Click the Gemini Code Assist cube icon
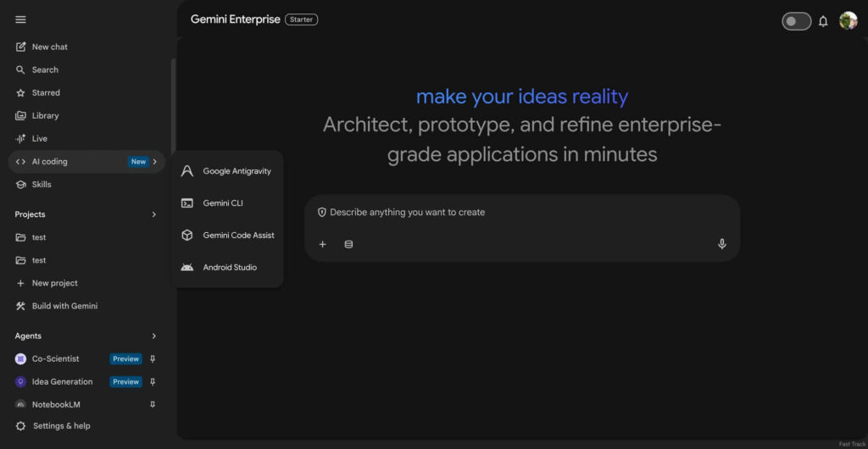868x449 pixels. [187, 235]
